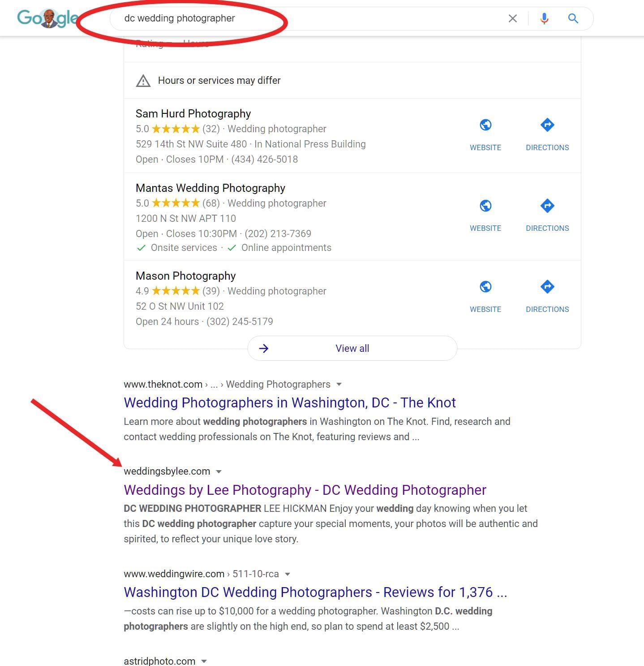Click the weddingsbylee.com URL text

(x=167, y=471)
